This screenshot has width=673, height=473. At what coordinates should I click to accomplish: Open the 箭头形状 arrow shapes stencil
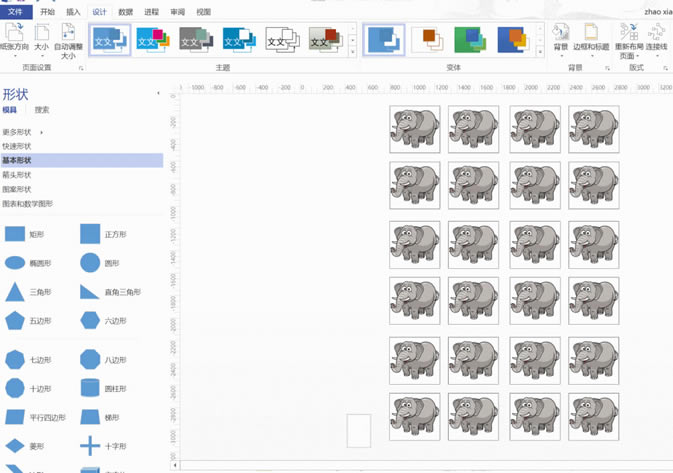(x=17, y=174)
